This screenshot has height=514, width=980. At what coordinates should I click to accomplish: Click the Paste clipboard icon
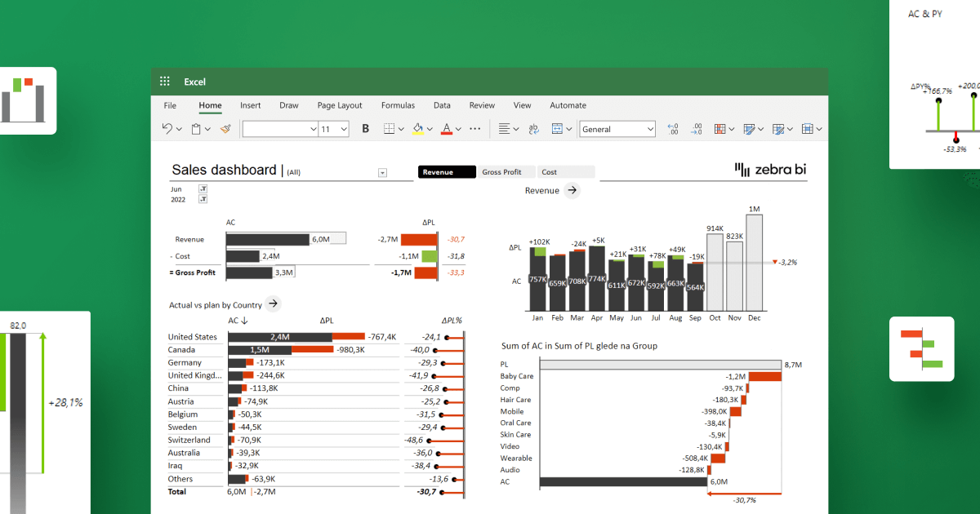(x=196, y=128)
